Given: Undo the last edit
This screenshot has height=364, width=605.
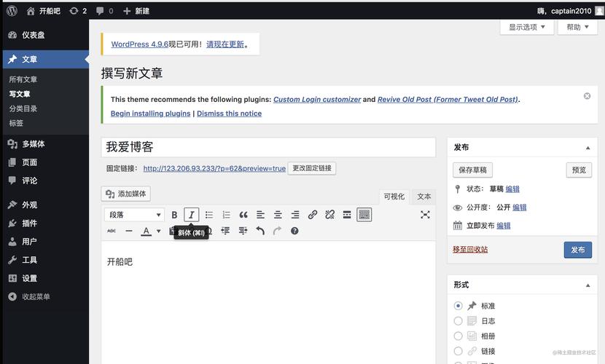Looking at the screenshot, I should click(260, 231).
